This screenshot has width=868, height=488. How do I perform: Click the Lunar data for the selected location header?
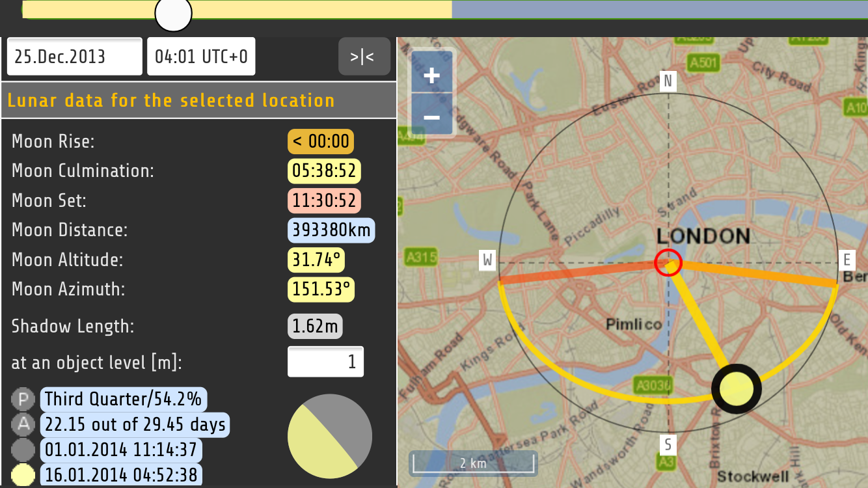[171, 100]
